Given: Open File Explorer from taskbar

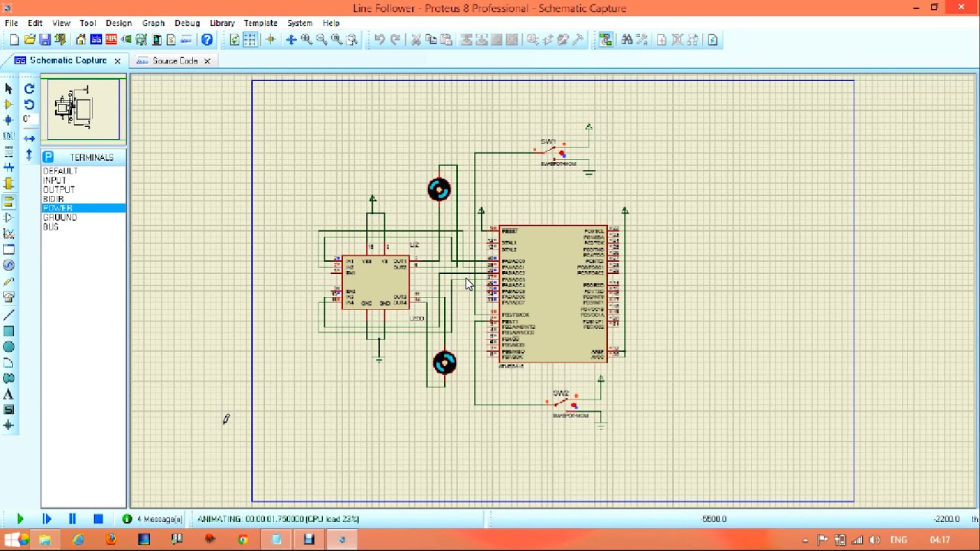Looking at the screenshot, I should [x=44, y=540].
